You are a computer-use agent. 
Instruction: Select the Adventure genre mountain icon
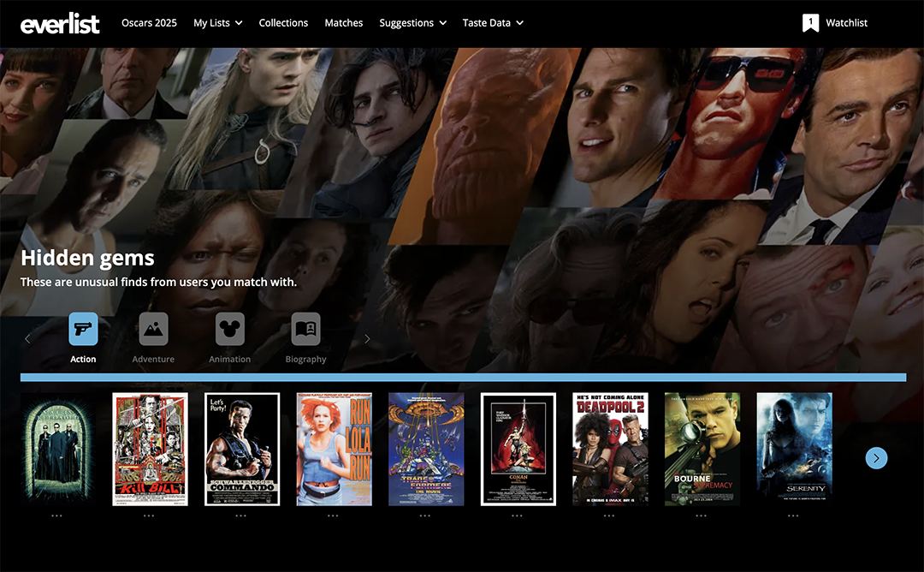click(153, 329)
